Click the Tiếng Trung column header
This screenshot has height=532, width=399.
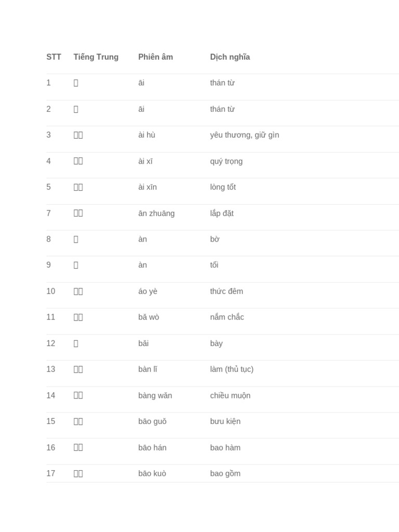coord(96,57)
